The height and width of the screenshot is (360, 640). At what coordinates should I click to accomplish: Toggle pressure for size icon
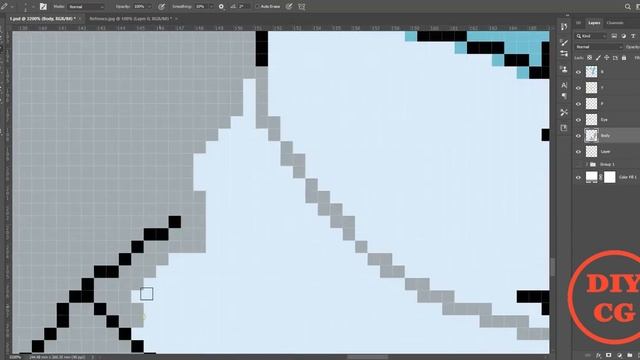coord(289,7)
